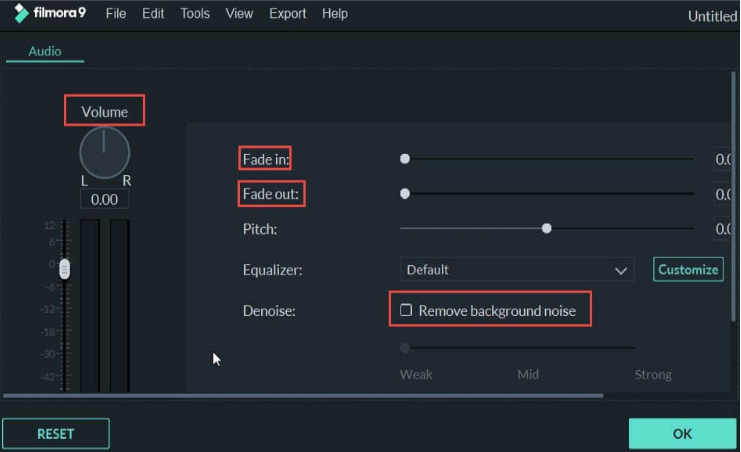Click the Filmora9 logo icon

[21, 13]
